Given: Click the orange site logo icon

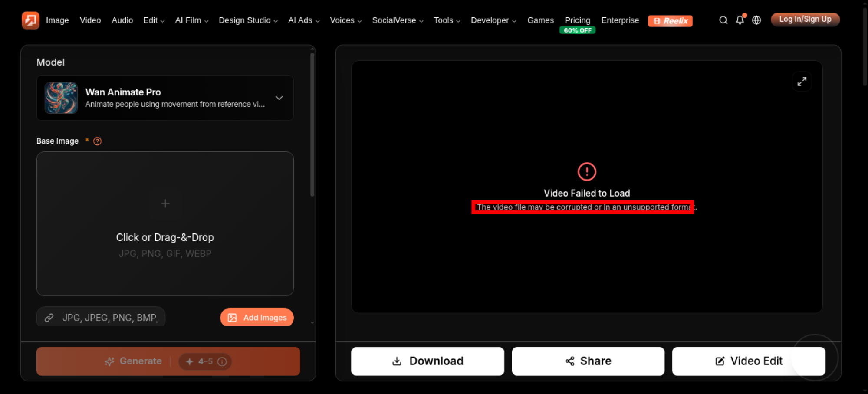Looking at the screenshot, I should (x=30, y=20).
